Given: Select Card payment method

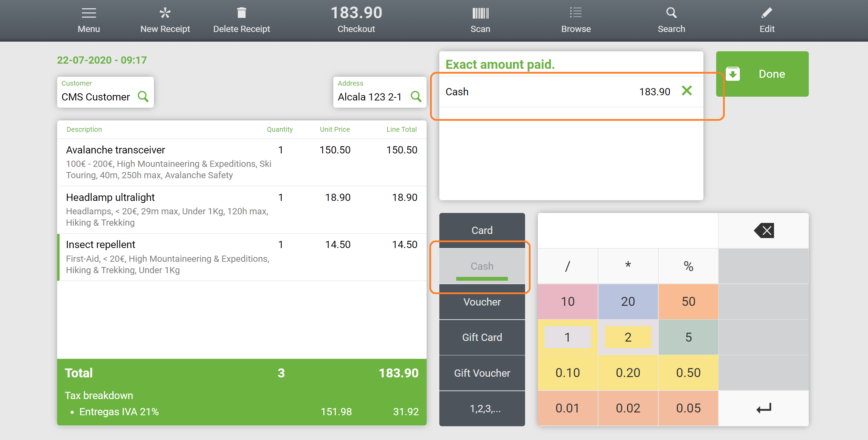Looking at the screenshot, I should click(x=482, y=230).
